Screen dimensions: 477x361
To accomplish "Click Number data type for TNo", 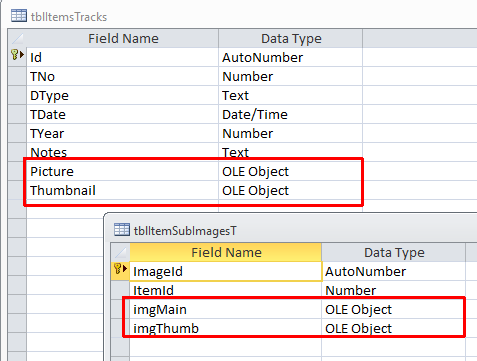I will 291,76.
